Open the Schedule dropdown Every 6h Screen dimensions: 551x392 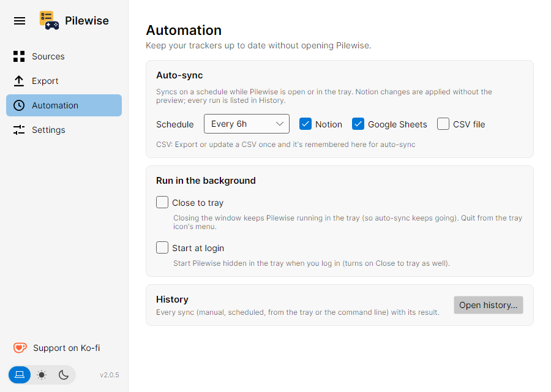coord(247,124)
